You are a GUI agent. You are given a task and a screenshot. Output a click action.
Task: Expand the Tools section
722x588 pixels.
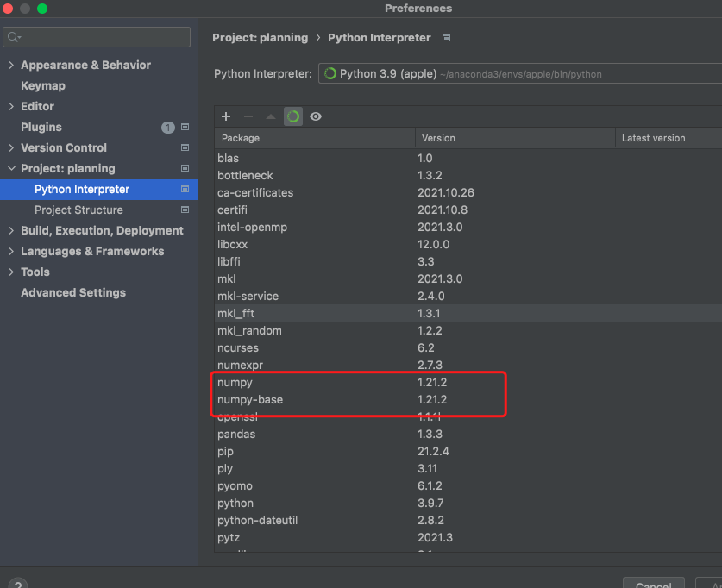[11, 272]
